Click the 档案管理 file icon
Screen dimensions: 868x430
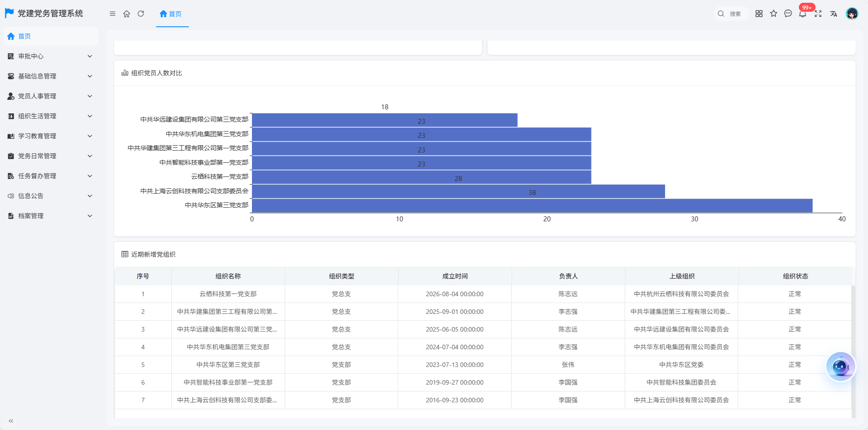tap(11, 216)
